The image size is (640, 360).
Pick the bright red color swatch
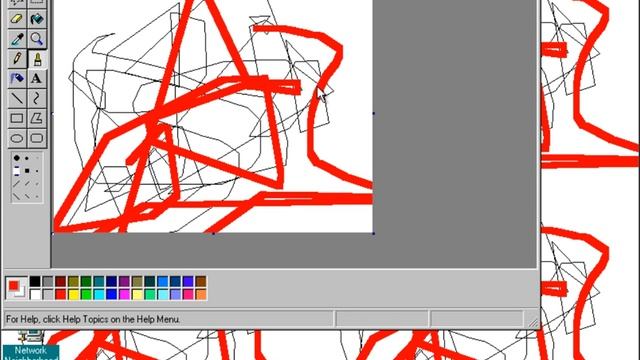point(60,294)
